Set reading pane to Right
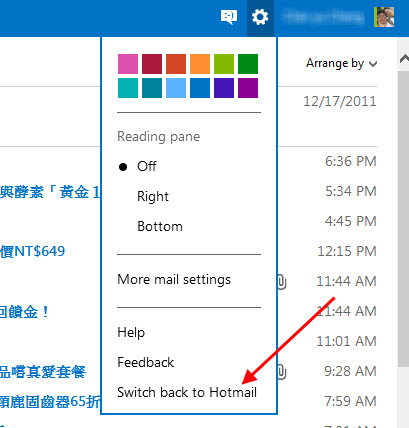 point(153,196)
